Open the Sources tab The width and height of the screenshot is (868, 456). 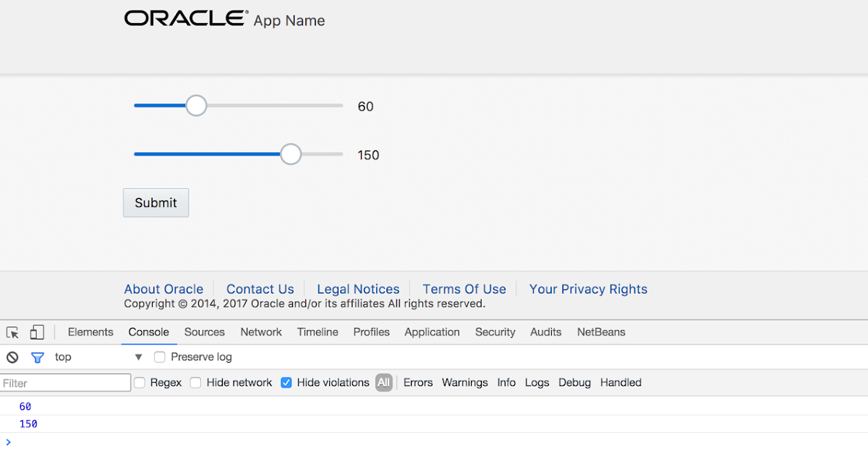[x=204, y=332]
